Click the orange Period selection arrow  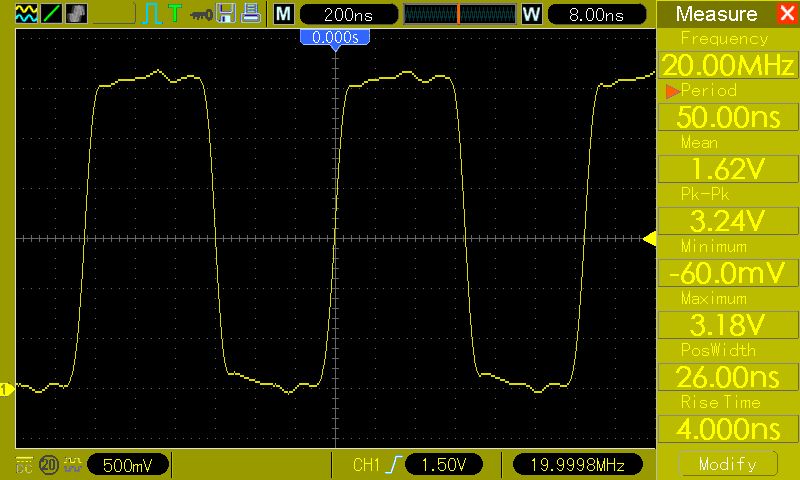(672, 91)
